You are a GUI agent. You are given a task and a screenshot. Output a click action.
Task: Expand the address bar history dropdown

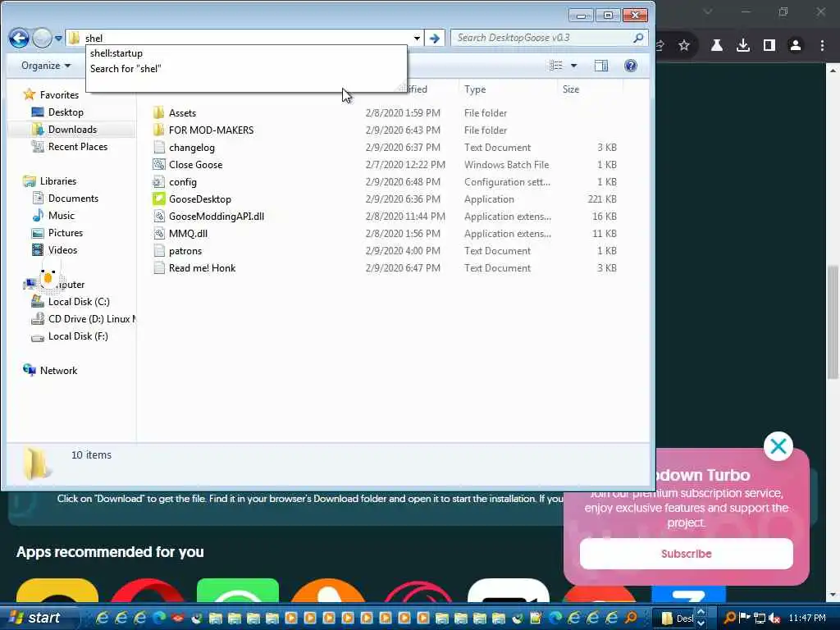[417, 38]
